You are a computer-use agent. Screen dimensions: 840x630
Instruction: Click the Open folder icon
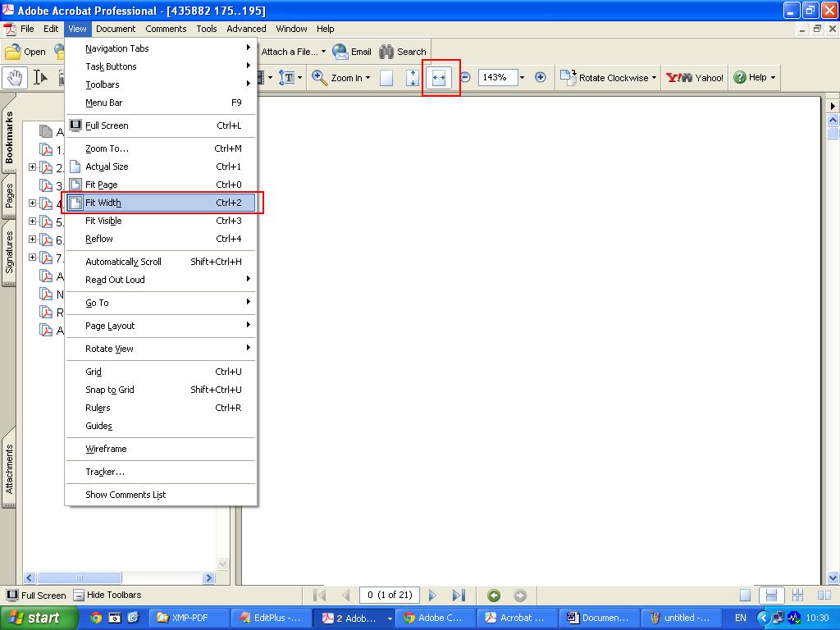click(13, 52)
